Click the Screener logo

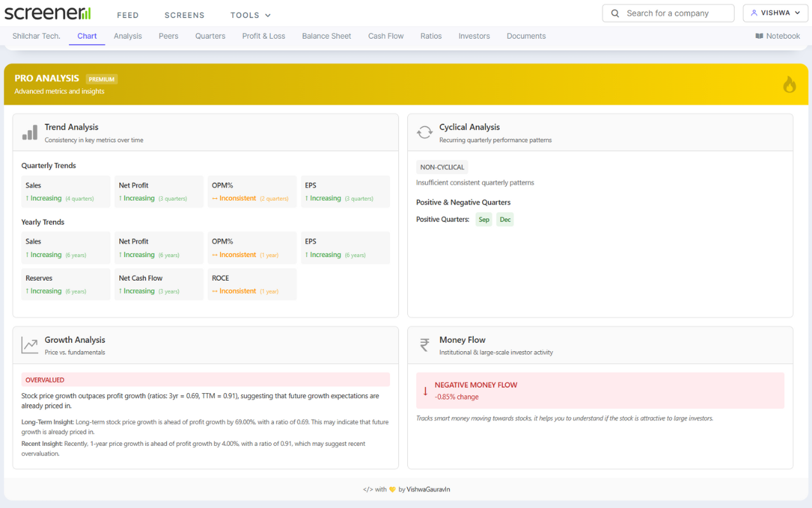pyautogui.click(x=51, y=12)
